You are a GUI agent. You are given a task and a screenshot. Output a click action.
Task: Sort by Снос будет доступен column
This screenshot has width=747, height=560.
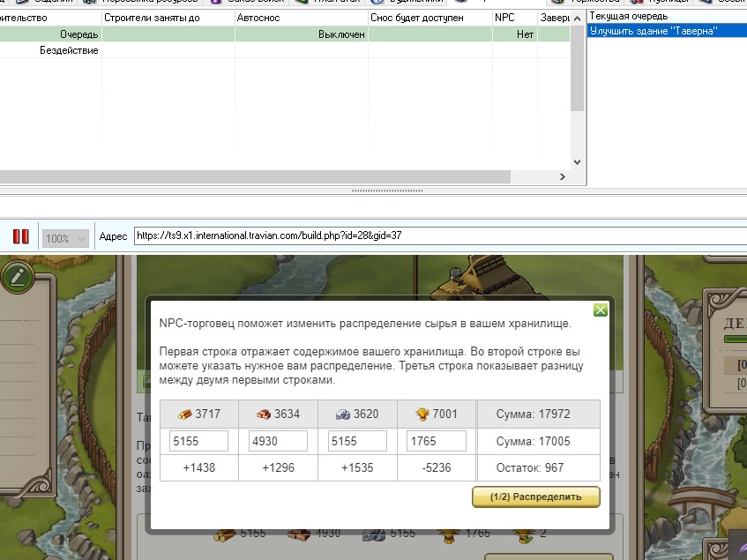430,19
